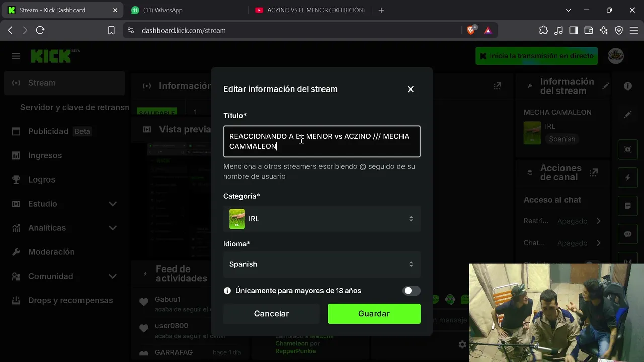Bookmark this page in the address bar
644x362 pixels.
tap(111, 30)
